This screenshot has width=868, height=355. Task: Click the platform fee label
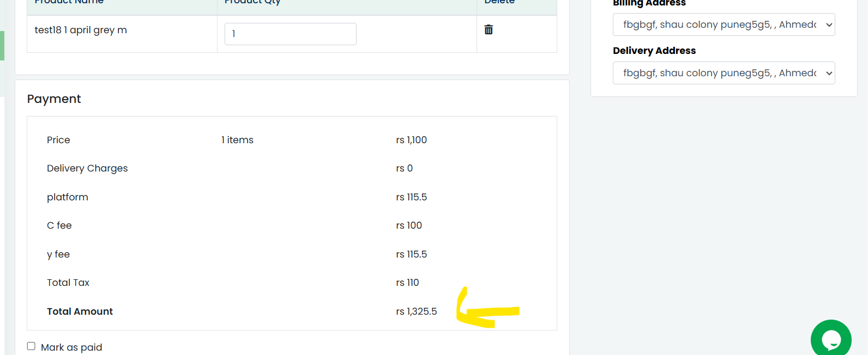(68, 197)
